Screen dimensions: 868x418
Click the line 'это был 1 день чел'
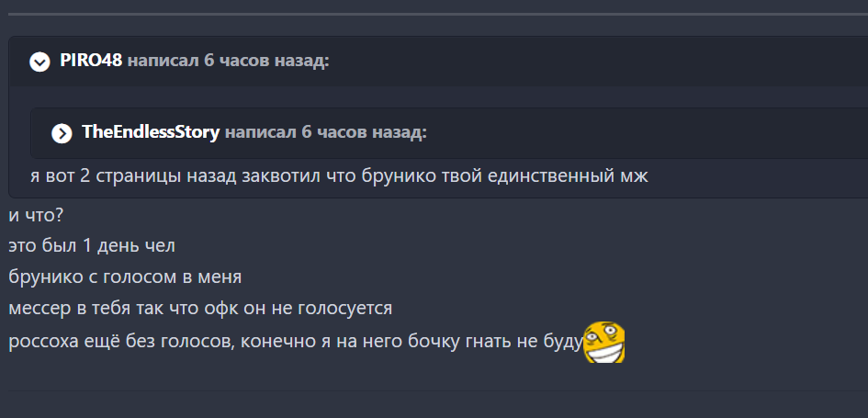coord(92,246)
